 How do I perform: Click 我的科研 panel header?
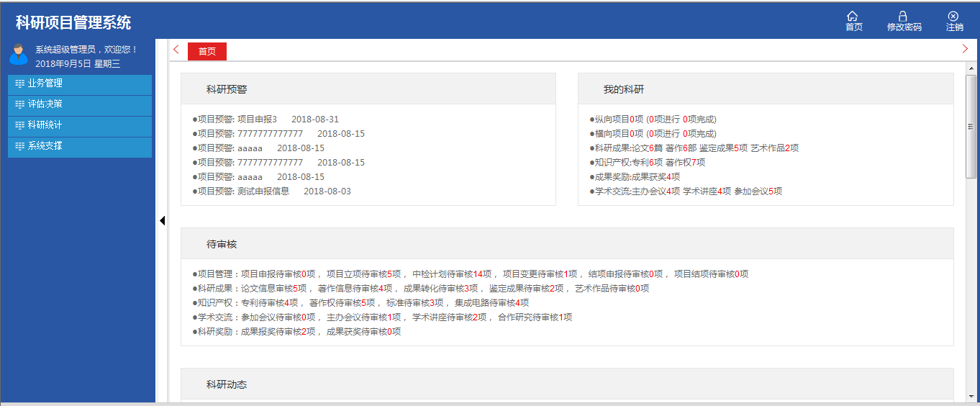click(766, 89)
